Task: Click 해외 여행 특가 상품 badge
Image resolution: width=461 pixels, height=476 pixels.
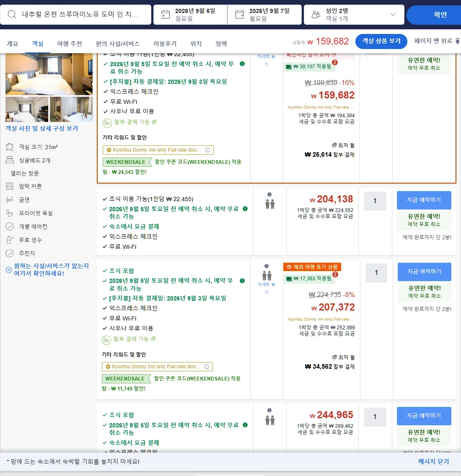Action: pos(312,267)
